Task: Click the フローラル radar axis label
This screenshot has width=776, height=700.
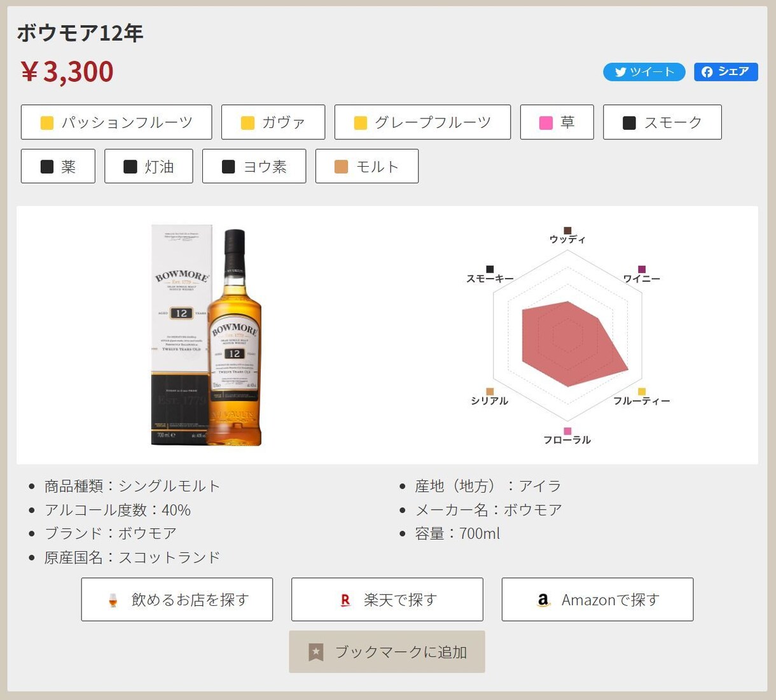Action: click(x=567, y=440)
